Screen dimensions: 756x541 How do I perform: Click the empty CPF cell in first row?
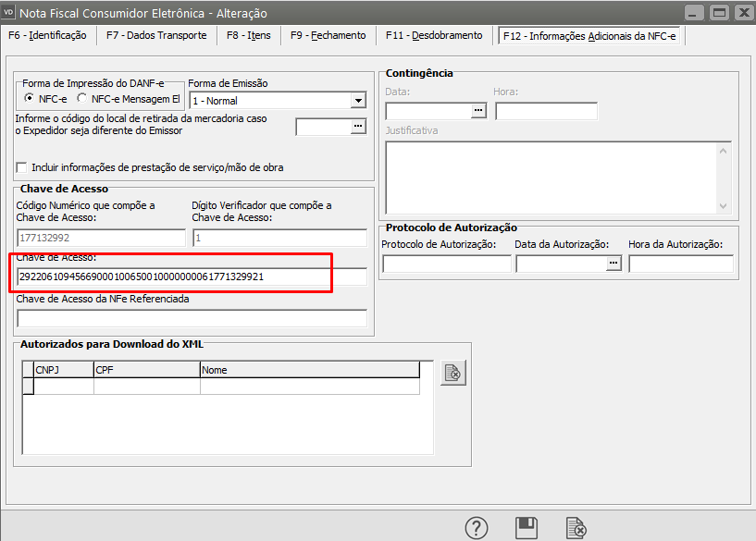(147, 387)
